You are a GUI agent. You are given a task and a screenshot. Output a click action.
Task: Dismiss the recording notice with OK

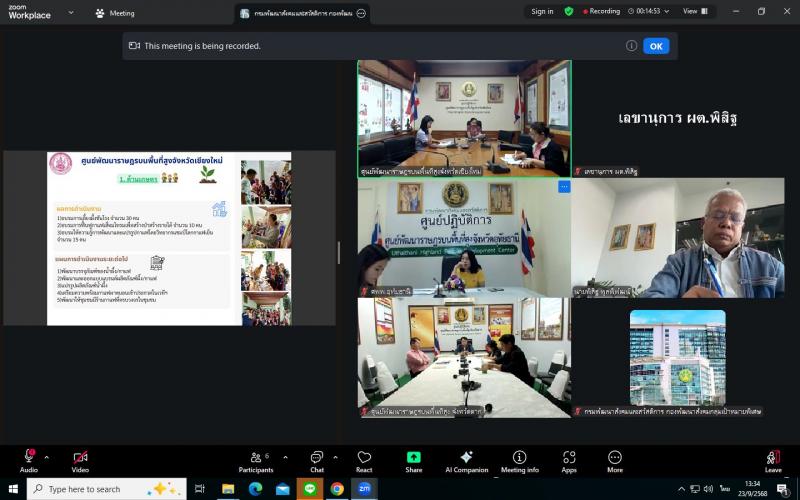[x=656, y=46]
